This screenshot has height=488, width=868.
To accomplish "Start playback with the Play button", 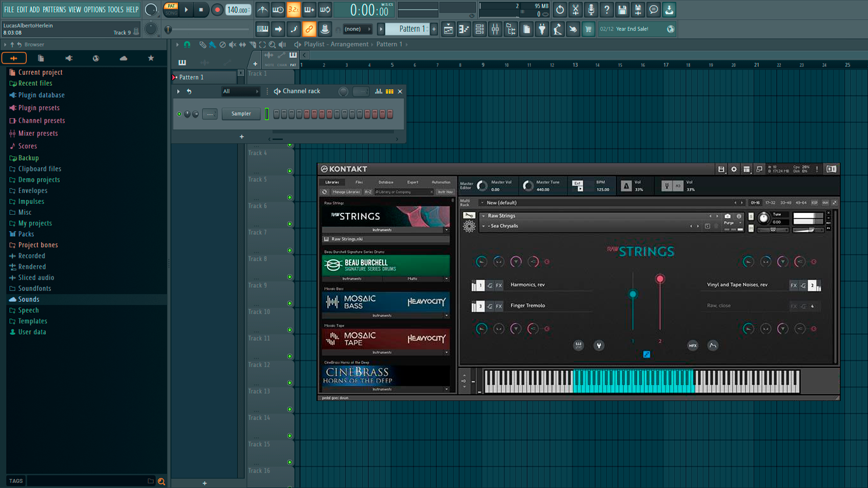I will pos(186,10).
